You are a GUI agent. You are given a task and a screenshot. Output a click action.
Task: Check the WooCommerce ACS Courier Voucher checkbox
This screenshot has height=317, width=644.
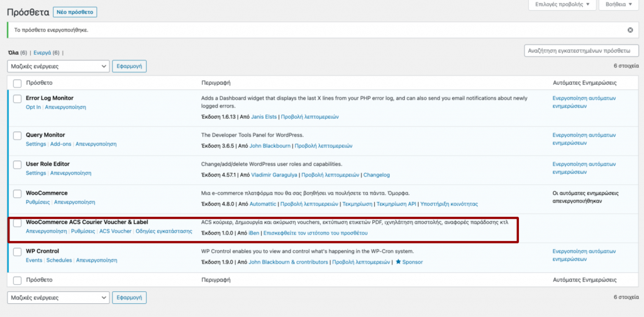tap(17, 223)
